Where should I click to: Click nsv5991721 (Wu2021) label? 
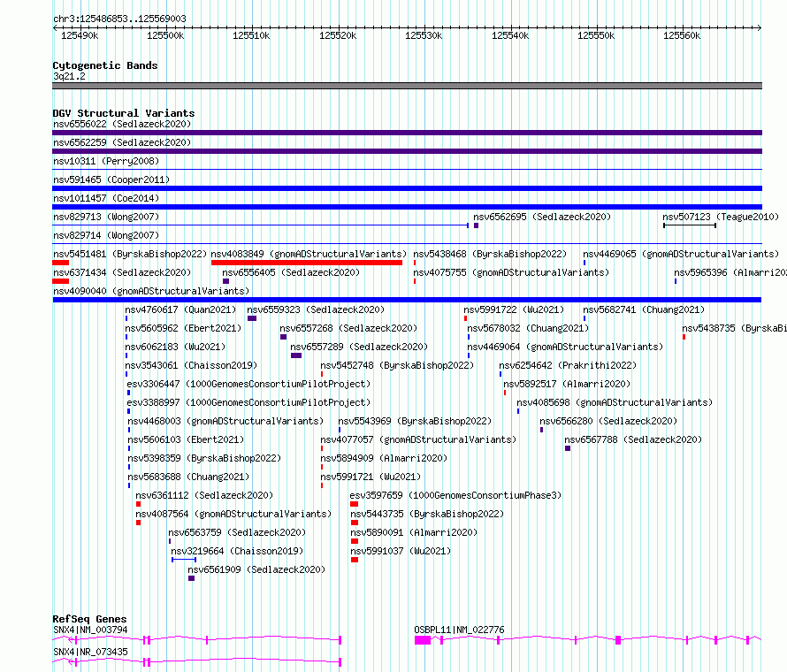tap(371, 477)
